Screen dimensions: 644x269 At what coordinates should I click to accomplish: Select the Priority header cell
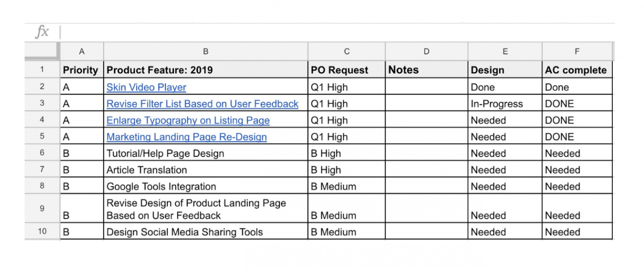82,70
